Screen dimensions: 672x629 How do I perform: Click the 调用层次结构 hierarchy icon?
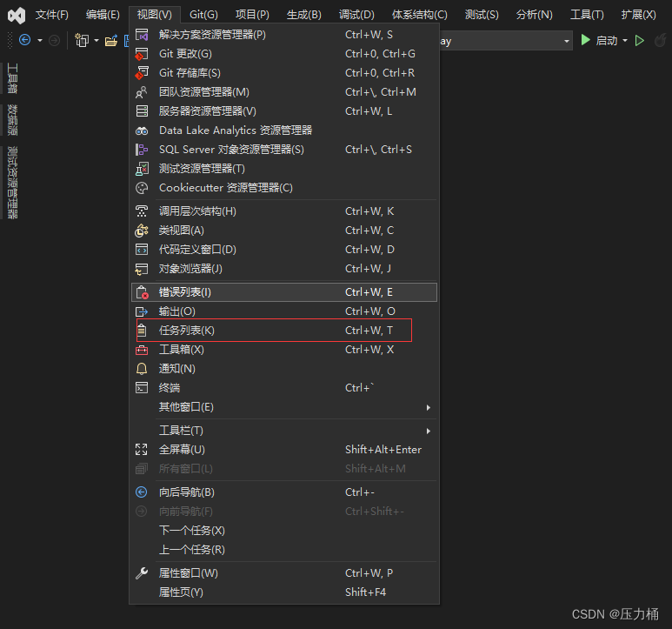click(142, 211)
